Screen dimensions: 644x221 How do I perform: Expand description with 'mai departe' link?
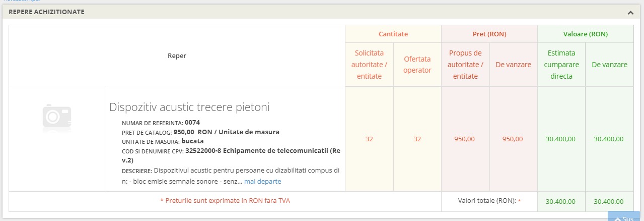click(262, 181)
